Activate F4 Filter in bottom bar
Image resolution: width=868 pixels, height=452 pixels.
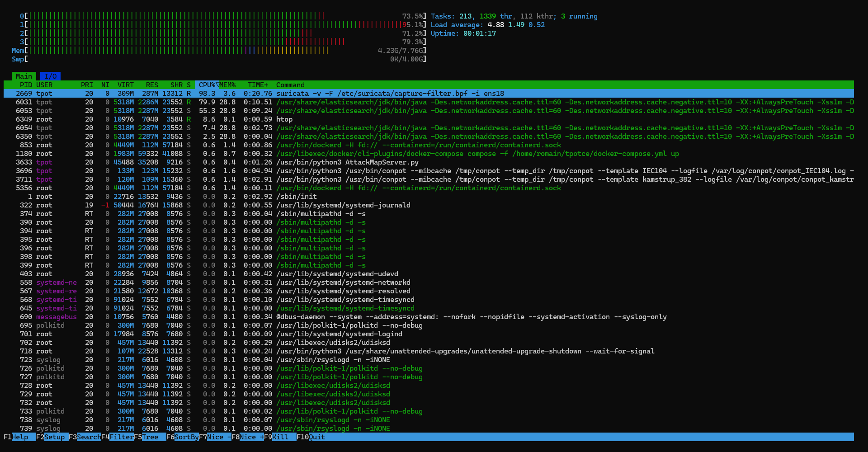(x=121, y=437)
